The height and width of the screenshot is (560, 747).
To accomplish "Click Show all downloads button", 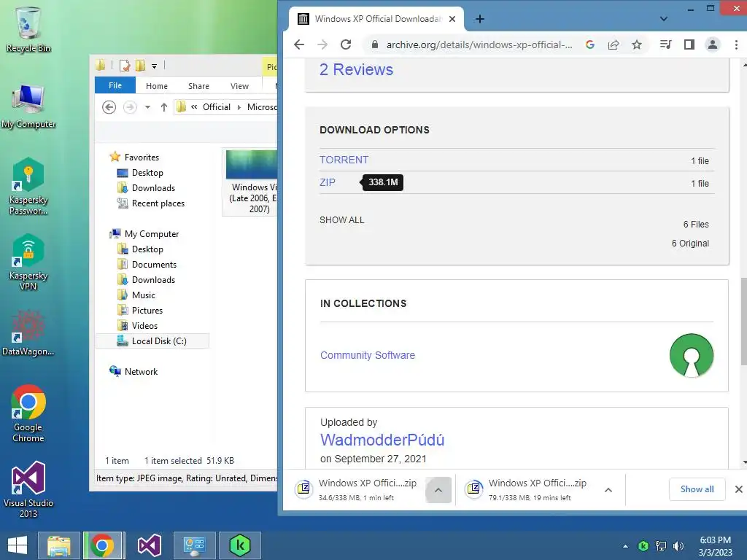I will pos(697,489).
